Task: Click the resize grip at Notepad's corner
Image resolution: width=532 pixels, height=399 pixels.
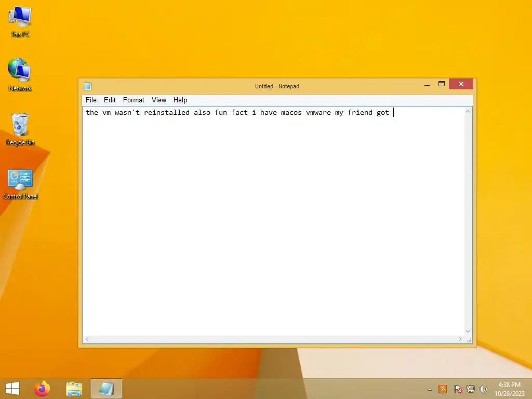Action: [469, 340]
